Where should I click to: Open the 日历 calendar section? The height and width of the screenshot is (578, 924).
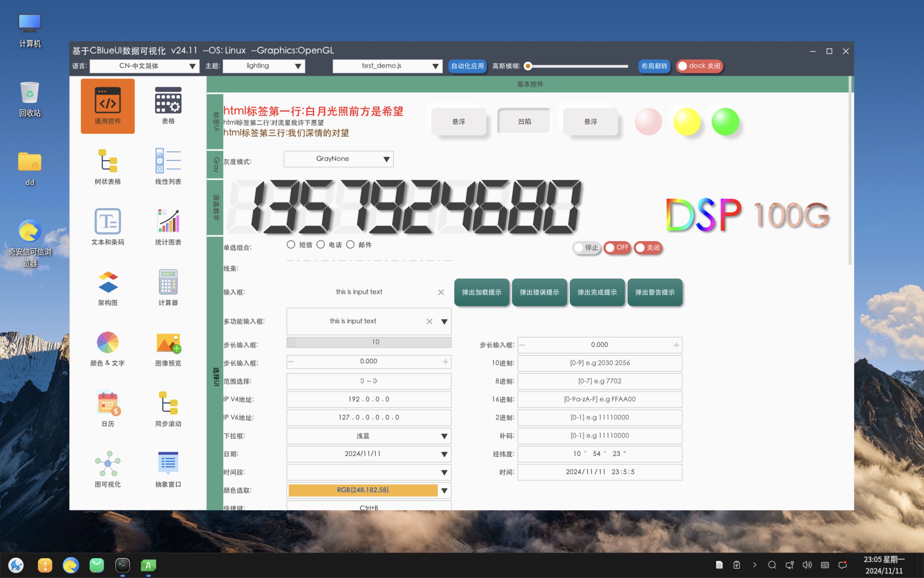tap(108, 409)
